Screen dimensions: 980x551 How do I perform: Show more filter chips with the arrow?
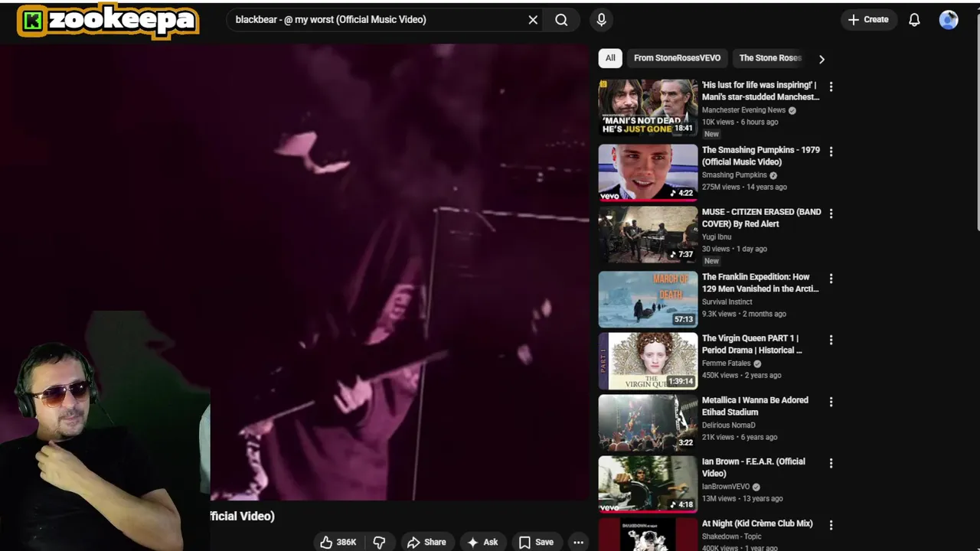click(822, 59)
